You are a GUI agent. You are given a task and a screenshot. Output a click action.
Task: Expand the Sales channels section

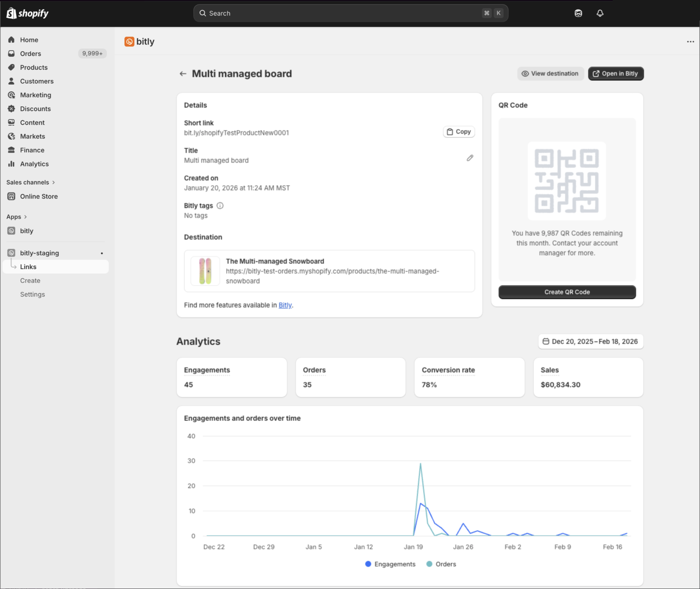(30, 182)
